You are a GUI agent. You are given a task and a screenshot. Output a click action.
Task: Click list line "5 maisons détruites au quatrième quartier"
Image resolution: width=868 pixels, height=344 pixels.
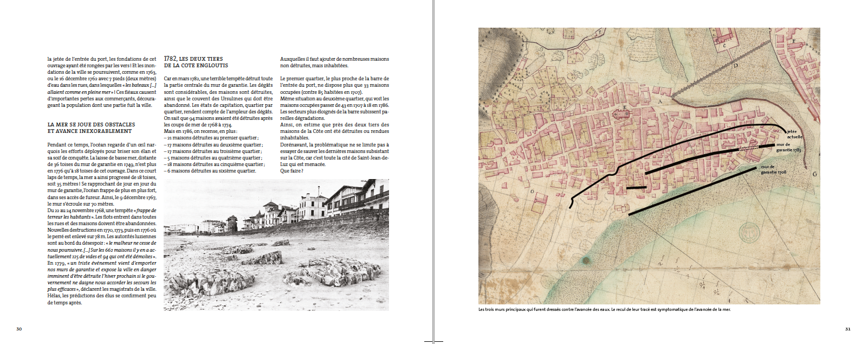point(213,158)
